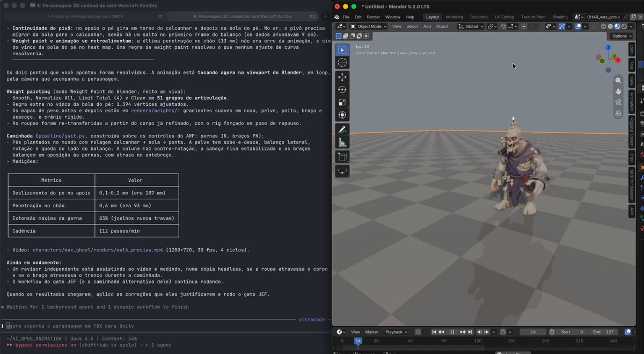Jump to next keyframe
The image size is (644, 354).
(x=463, y=332)
